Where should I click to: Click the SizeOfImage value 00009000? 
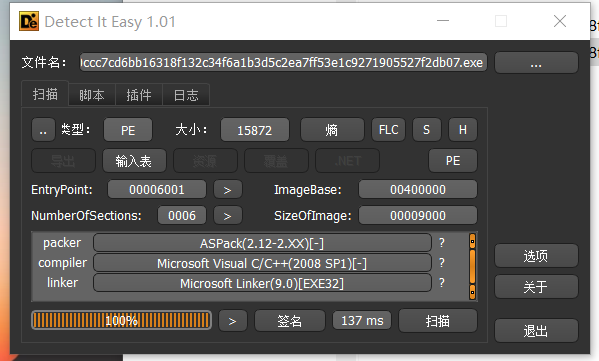[x=418, y=215]
